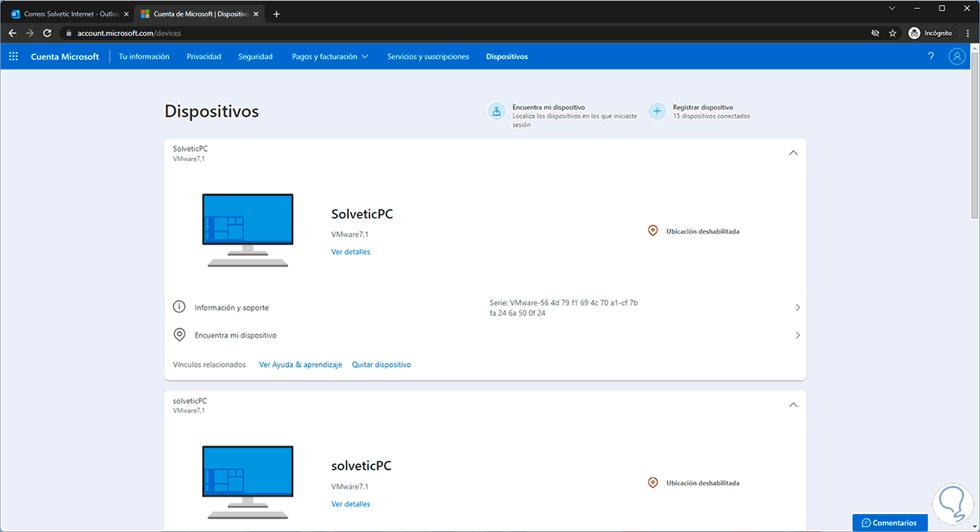Close the Correo Solvetic Internet Outlook tab
980x532 pixels.
pyautogui.click(x=126, y=14)
